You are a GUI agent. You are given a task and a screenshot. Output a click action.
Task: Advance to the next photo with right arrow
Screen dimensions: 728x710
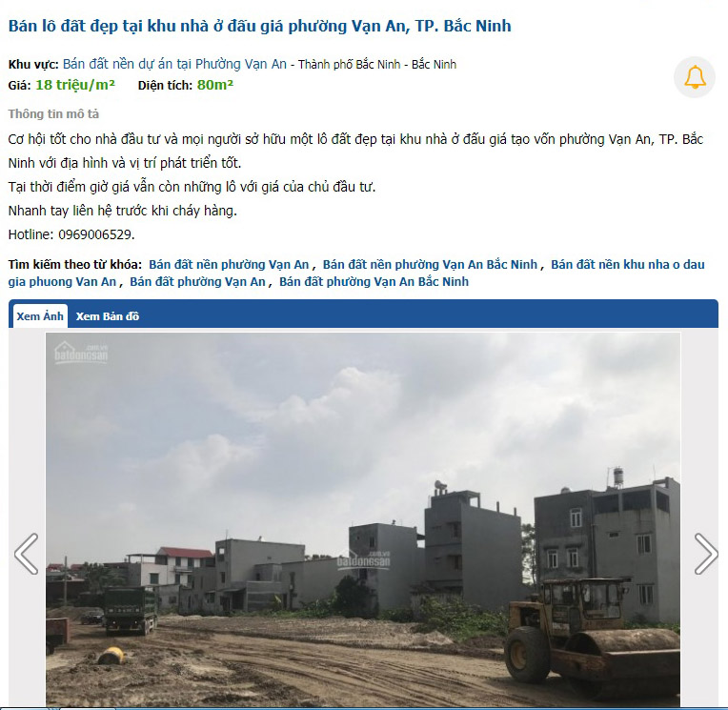(706, 554)
